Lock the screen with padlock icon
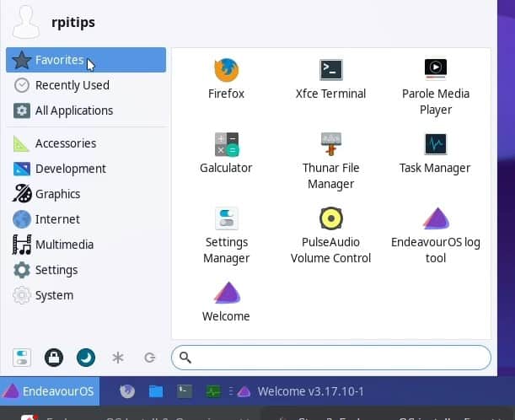 click(54, 358)
